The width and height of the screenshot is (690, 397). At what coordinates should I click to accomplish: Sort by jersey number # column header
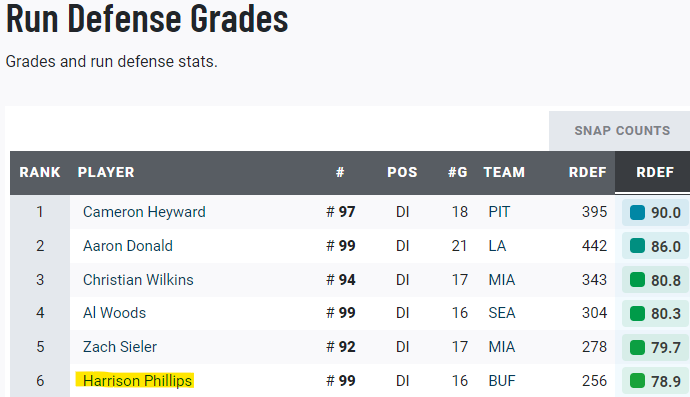pyautogui.click(x=340, y=172)
